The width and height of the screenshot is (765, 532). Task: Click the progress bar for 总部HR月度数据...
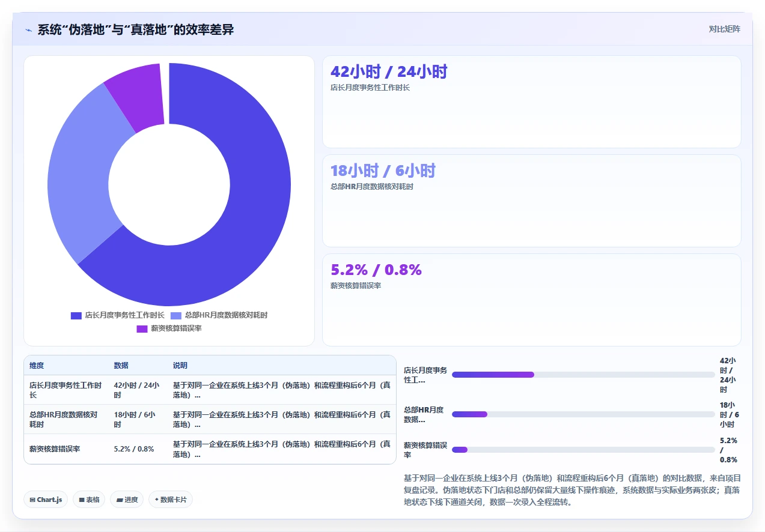pyautogui.click(x=584, y=414)
